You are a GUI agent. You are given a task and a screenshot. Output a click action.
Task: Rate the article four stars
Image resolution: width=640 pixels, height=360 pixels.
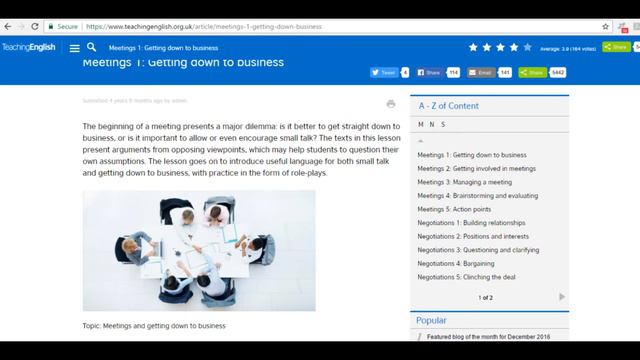(x=514, y=47)
